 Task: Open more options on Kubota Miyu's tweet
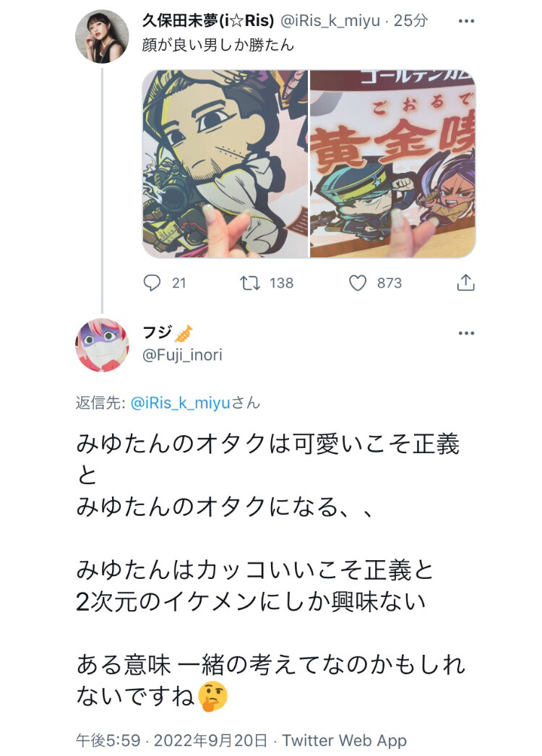click(466, 21)
